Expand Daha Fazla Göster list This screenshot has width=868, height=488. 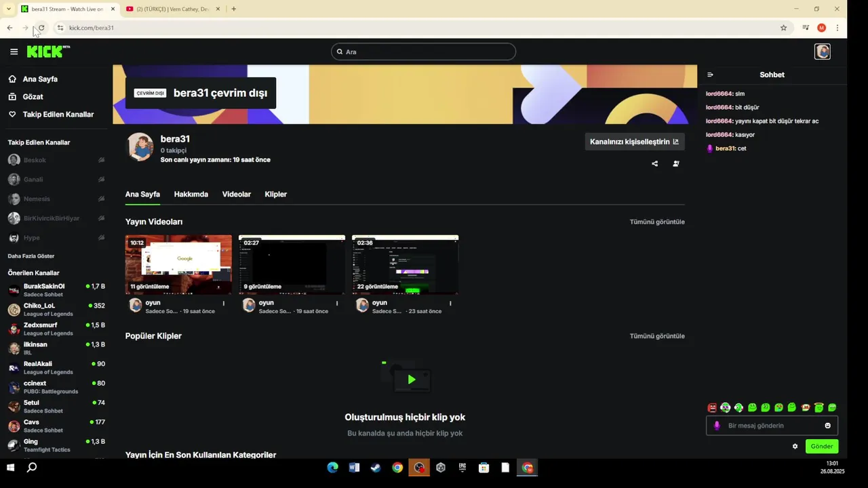pos(31,256)
